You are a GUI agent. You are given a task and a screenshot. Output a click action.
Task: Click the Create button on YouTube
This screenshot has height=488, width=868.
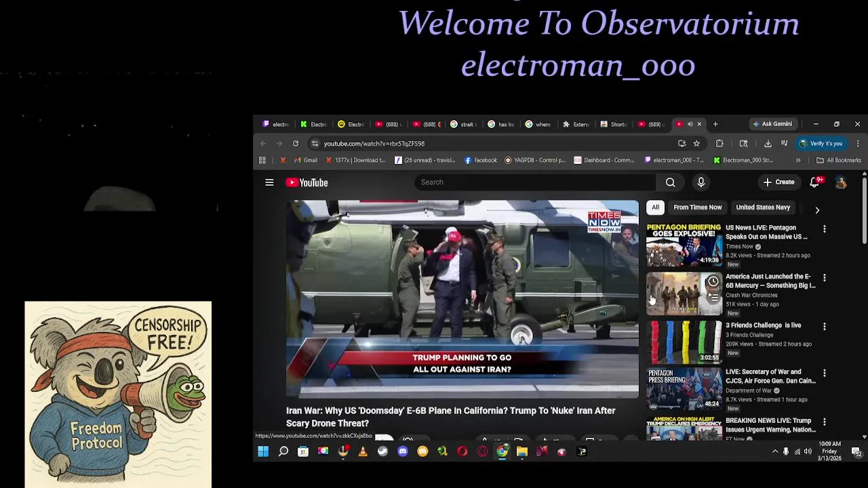(x=778, y=182)
